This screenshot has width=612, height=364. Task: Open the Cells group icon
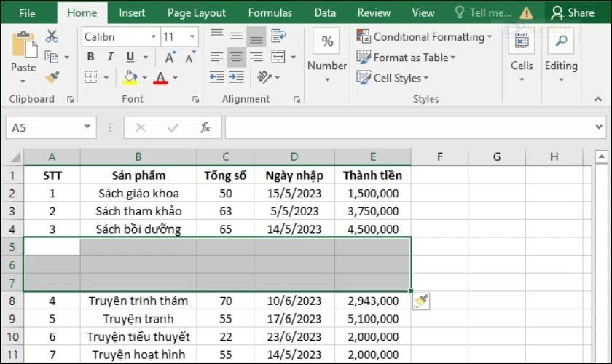point(522,41)
